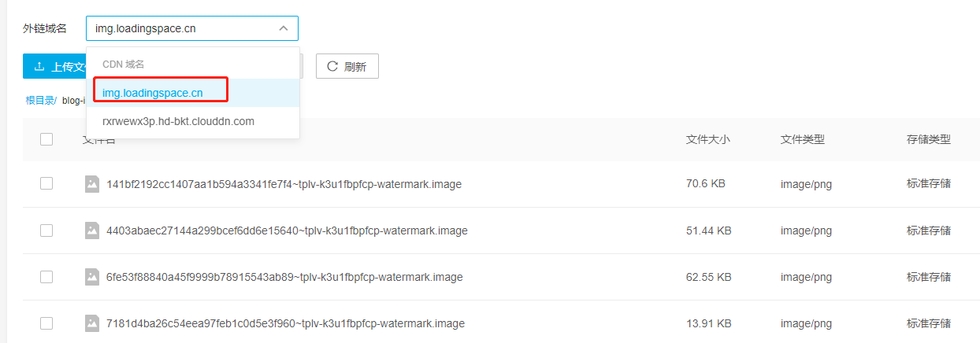The width and height of the screenshot is (980, 343).
Task: Click the blue 上传文件 upload button
Action: coord(57,67)
